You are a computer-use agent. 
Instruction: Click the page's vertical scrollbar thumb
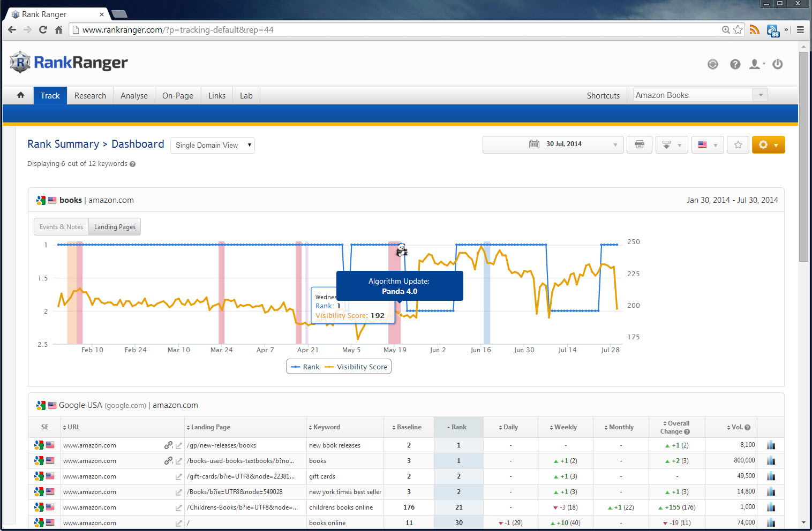pyautogui.click(x=803, y=155)
